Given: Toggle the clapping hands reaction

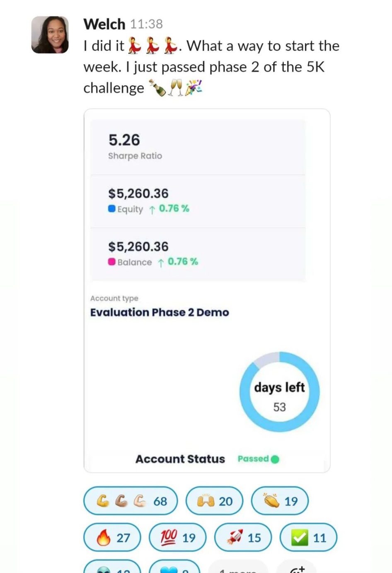Looking at the screenshot, I should 280,501.
